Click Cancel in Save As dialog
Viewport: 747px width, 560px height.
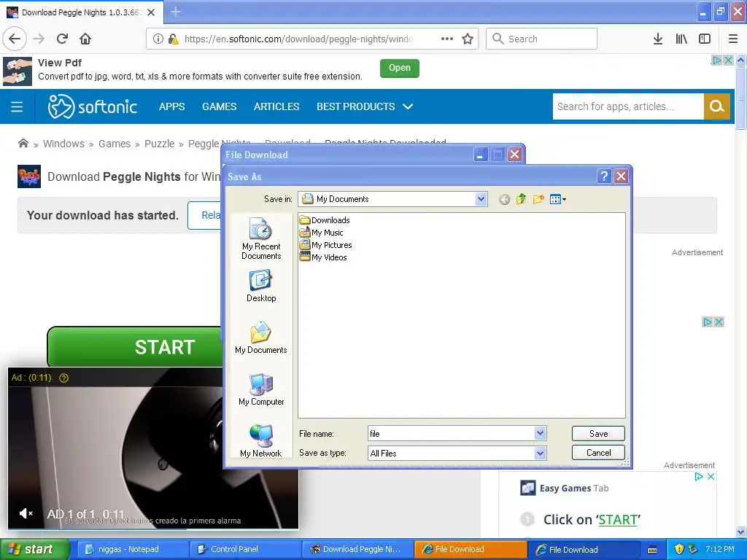pyautogui.click(x=598, y=452)
